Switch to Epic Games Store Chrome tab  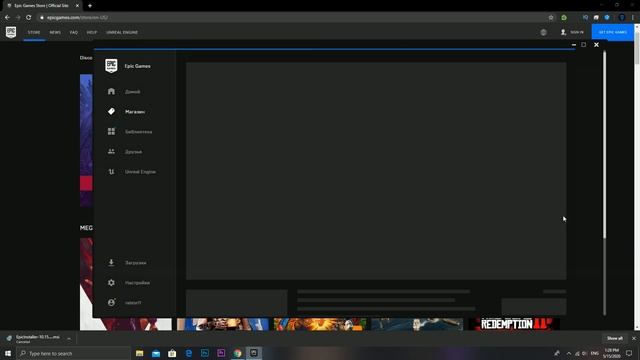[42, 6]
